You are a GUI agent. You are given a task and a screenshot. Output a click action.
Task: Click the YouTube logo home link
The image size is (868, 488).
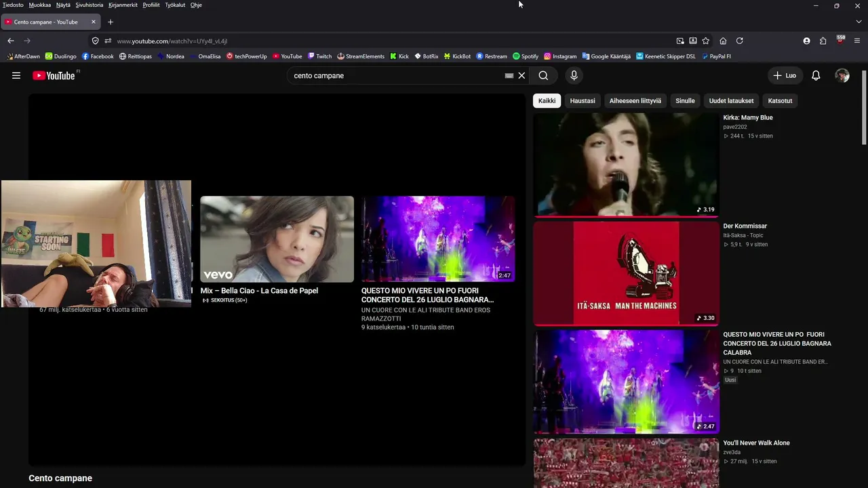[54, 75]
